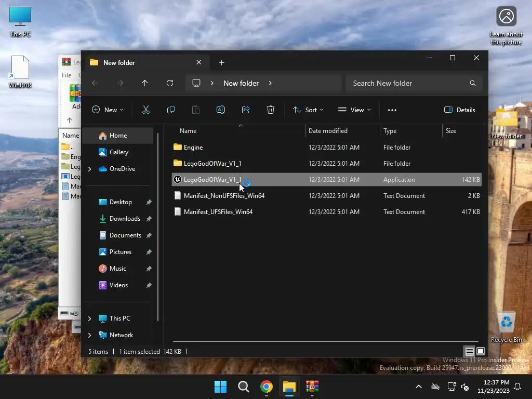Go forward with the right arrow
The width and height of the screenshot is (532, 399).
point(120,83)
